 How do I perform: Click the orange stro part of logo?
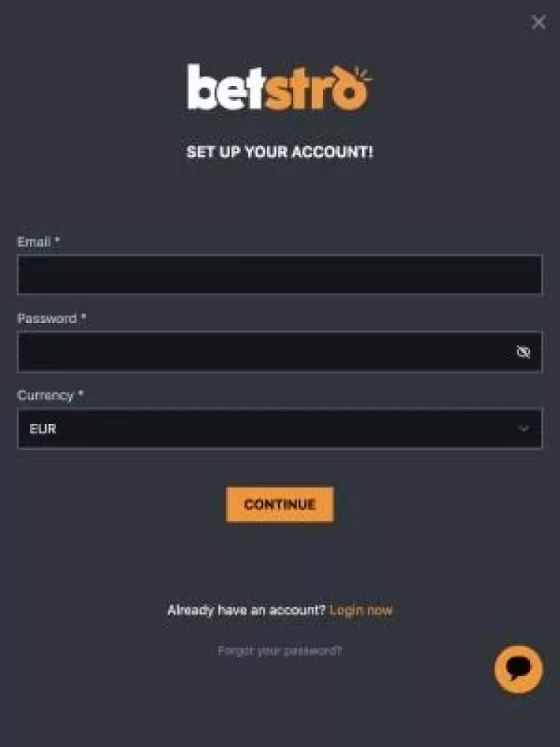click(x=317, y=88)
